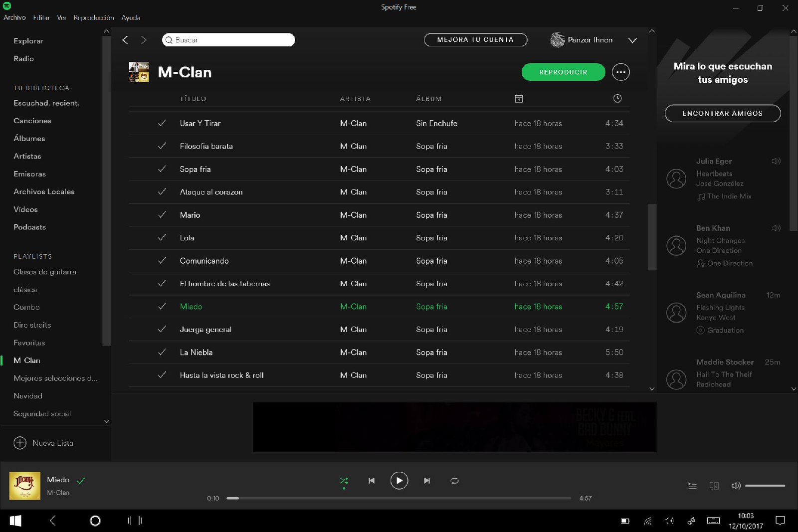Click the Buscar search field
This screenshot has height=532, width=798.
(228, 40)
